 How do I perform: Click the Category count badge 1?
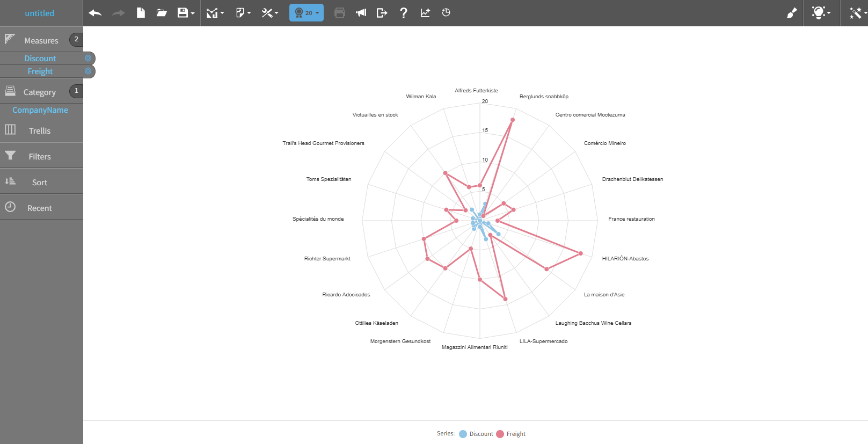76,91
